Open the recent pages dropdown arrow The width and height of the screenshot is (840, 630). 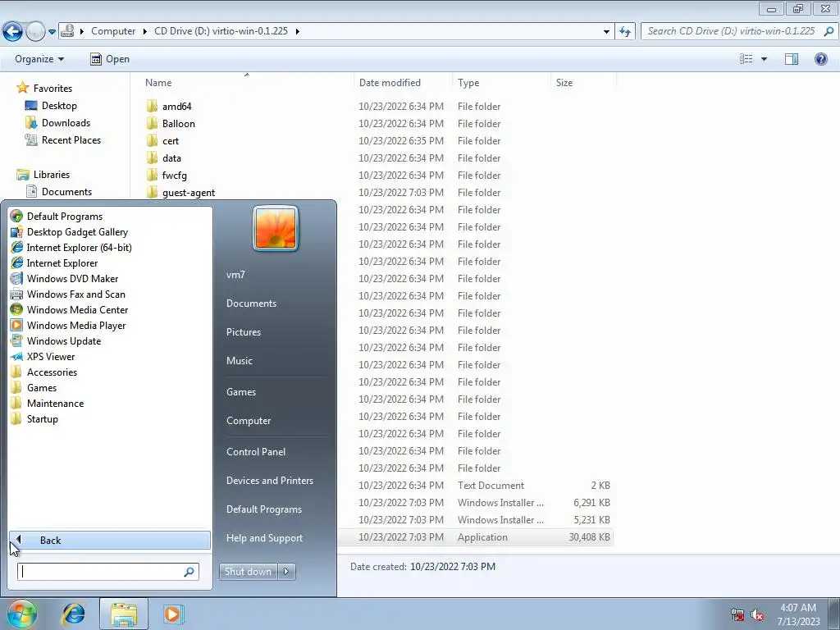point(52,32)
